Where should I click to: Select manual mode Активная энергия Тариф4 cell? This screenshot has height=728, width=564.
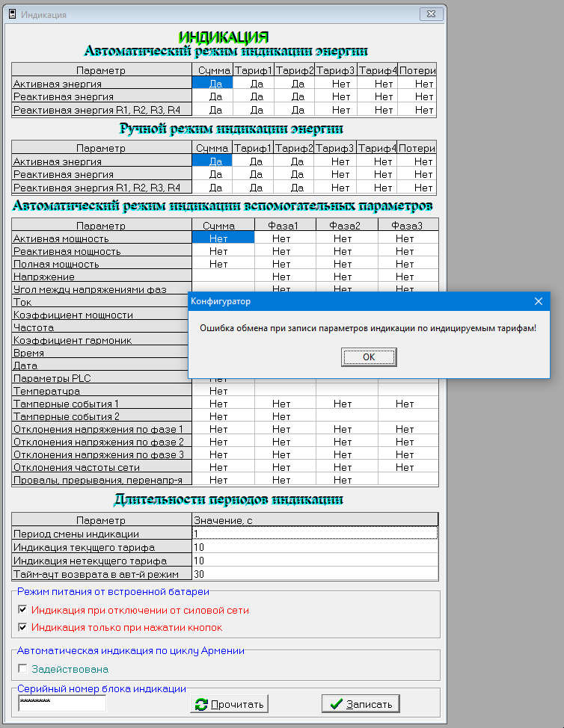click(x=377, y=161)
